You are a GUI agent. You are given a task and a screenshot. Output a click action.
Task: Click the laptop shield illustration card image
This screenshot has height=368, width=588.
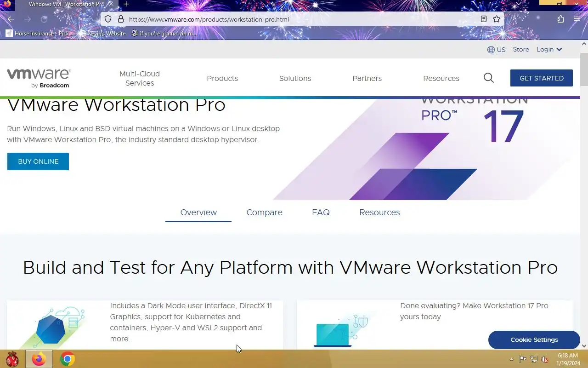[341, 329]
